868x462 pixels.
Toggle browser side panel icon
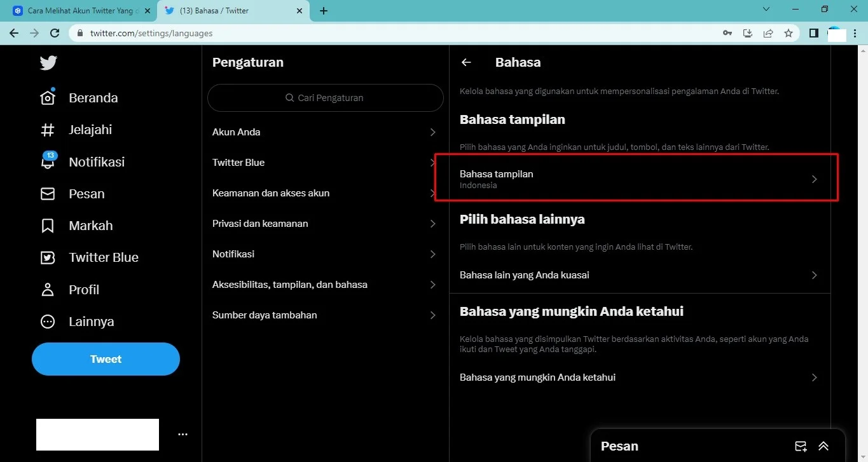(814, 33)
